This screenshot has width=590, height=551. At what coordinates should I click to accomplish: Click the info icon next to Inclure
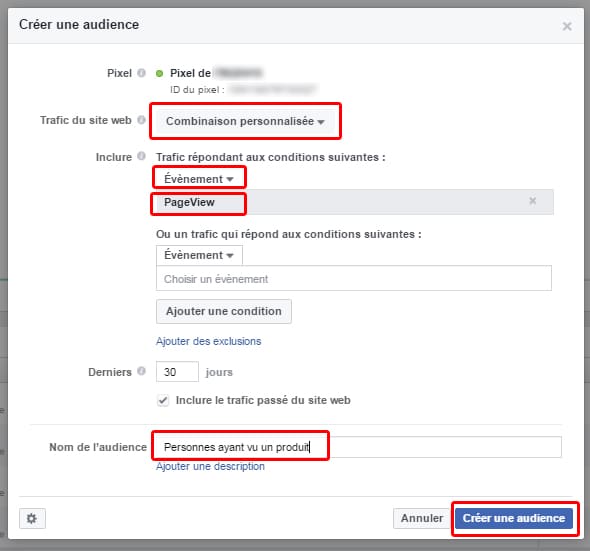[x=141, y=156]
